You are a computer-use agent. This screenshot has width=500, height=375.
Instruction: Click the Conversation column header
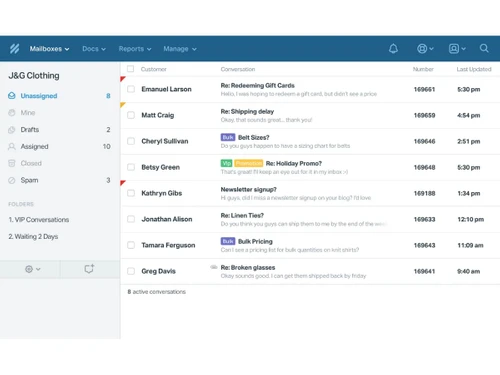[x=238, y=69]
